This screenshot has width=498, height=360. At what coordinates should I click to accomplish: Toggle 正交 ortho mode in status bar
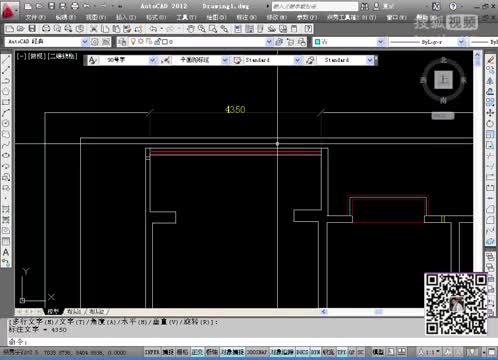coord(197,352)
